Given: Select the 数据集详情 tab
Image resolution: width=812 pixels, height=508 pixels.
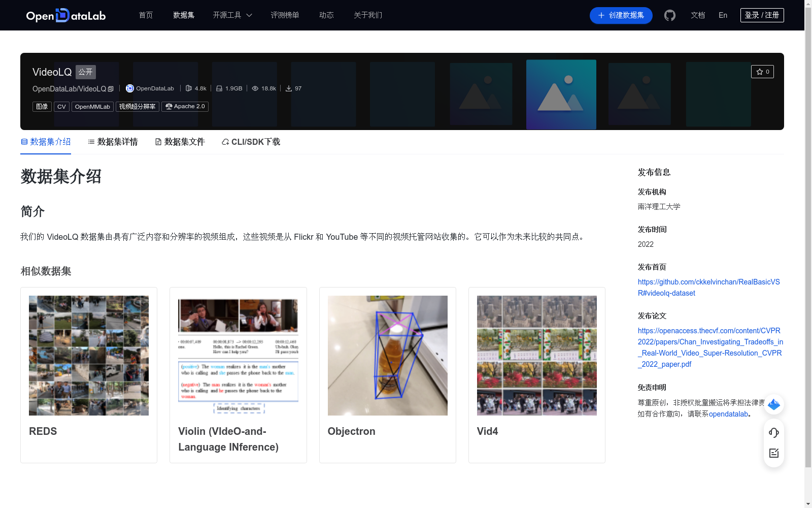Looking at the screenshot, I should pos(113,142).
